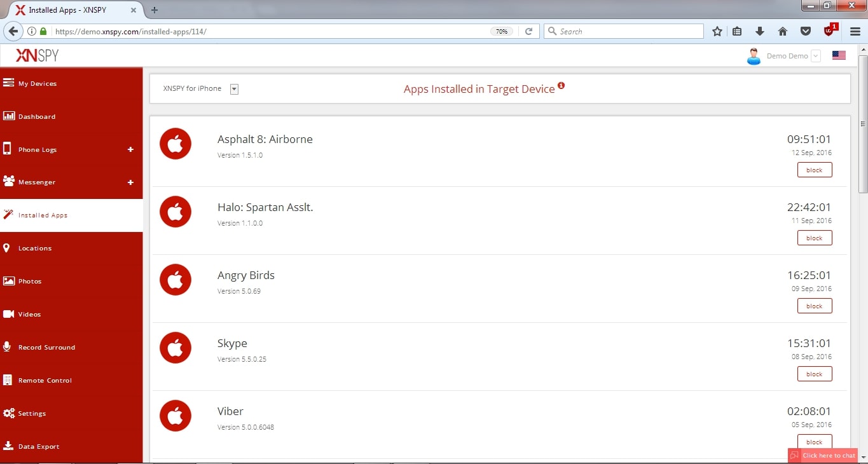This screenshot has width=868, height=464.
Task: Block the Asphalt 8: Airborne app
Action: tap(815, 170)
